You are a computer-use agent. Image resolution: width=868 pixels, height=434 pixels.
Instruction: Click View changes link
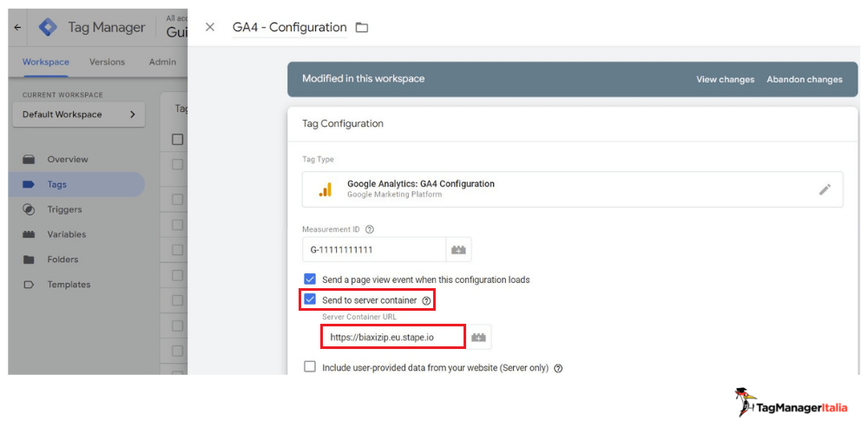click(725, 79)
